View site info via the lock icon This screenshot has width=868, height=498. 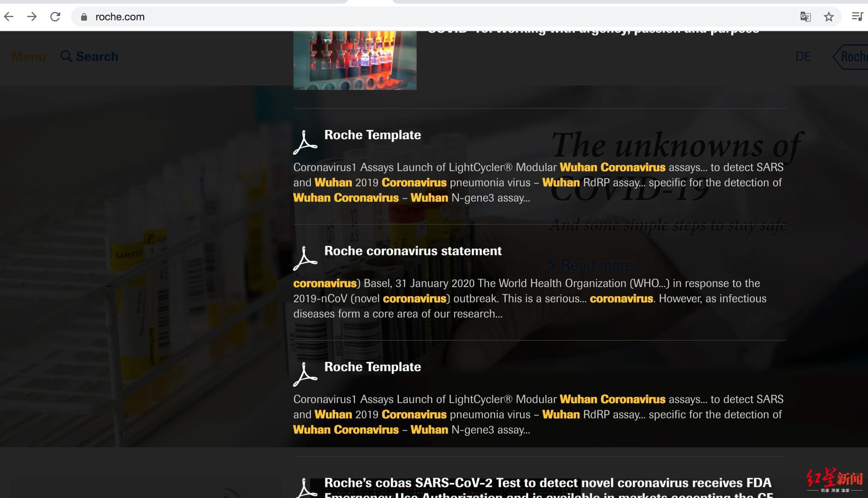[x=83, y=17]
